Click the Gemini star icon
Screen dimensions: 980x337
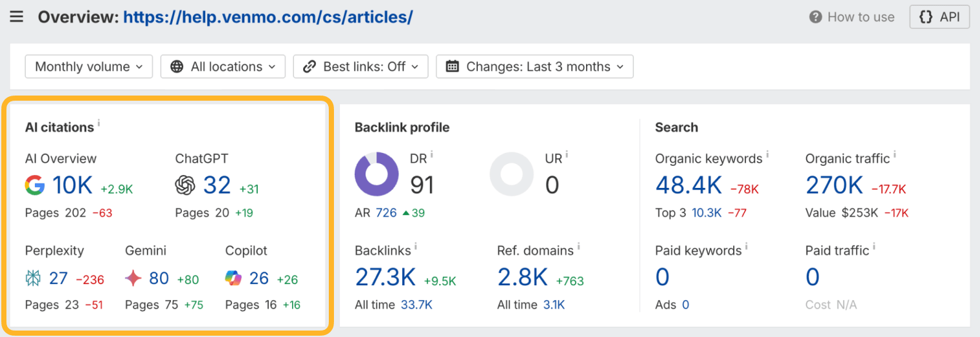point(133,278)
